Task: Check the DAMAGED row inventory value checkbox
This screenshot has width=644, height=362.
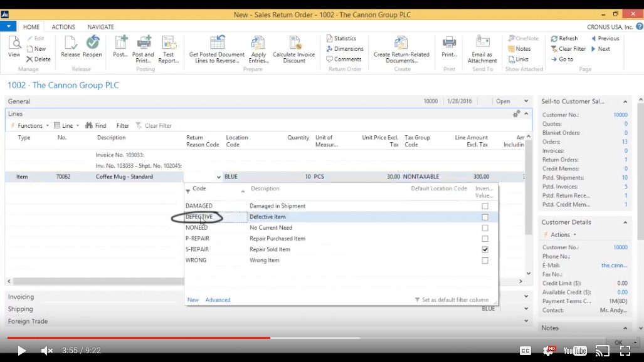Action: (485, 206)
